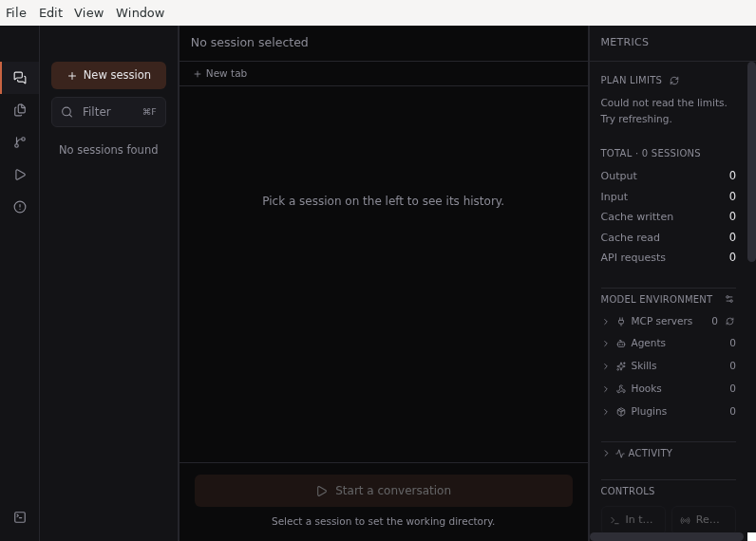This screenshot has height=541, width=756.
Task: Open model environment settings sliders icon
Action: coord(729,299)
